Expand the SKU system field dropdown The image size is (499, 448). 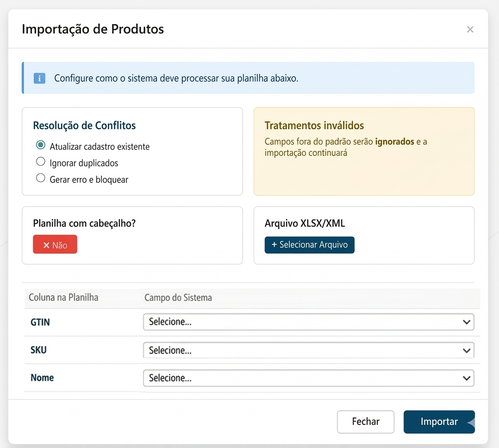(308, 350)
